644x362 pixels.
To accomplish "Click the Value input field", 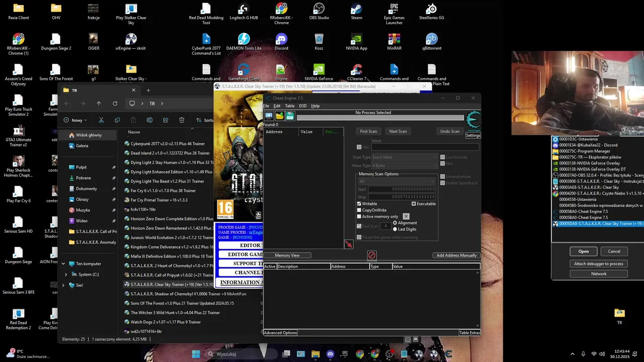I will (x=425, y=147).
